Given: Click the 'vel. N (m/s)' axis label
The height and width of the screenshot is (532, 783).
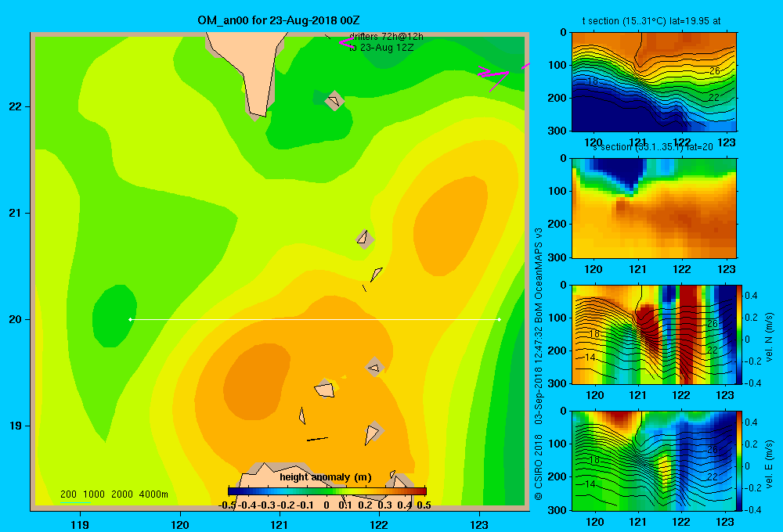Looking at the screenshot, I should (769, 337).
